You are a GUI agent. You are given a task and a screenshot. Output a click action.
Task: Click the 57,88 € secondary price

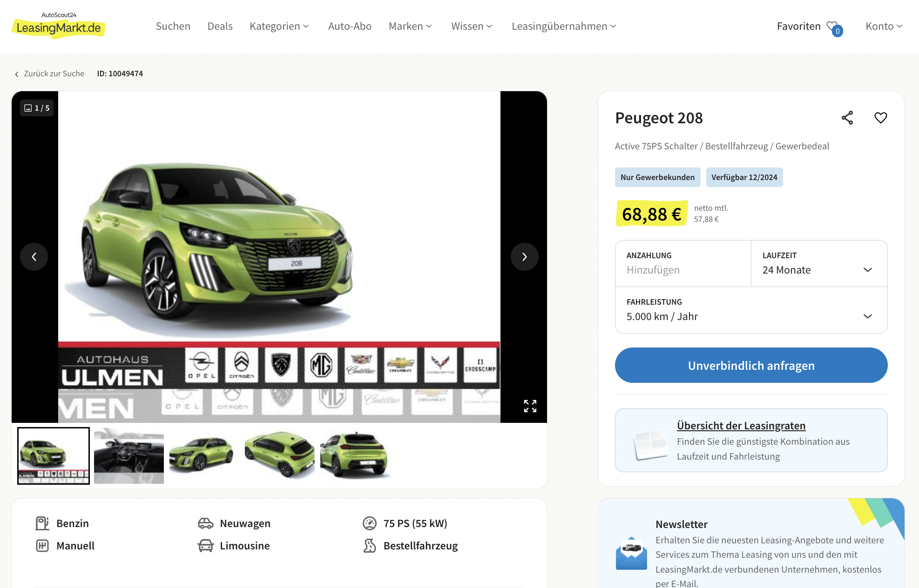706,219
